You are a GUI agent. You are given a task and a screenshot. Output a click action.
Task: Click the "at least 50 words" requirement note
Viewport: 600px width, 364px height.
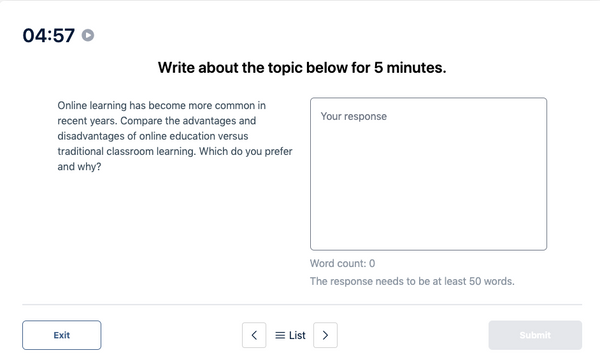412,281
